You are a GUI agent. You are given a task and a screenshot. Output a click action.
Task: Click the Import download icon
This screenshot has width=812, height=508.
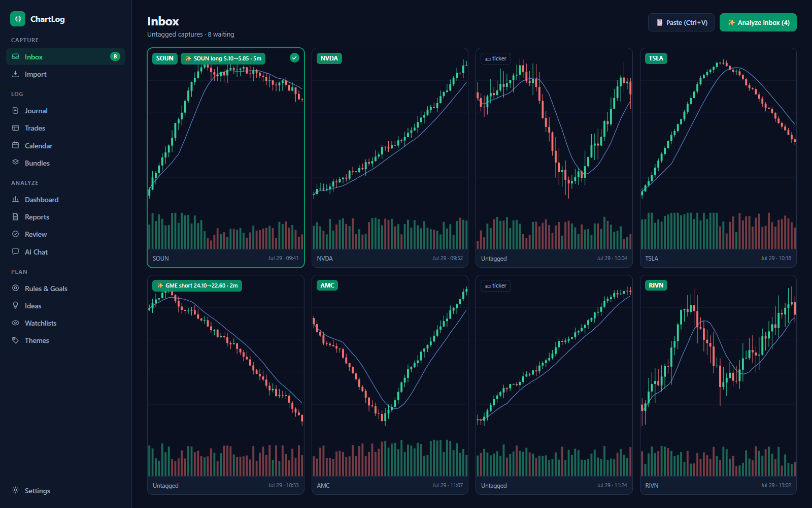click(x=16, y=74)
